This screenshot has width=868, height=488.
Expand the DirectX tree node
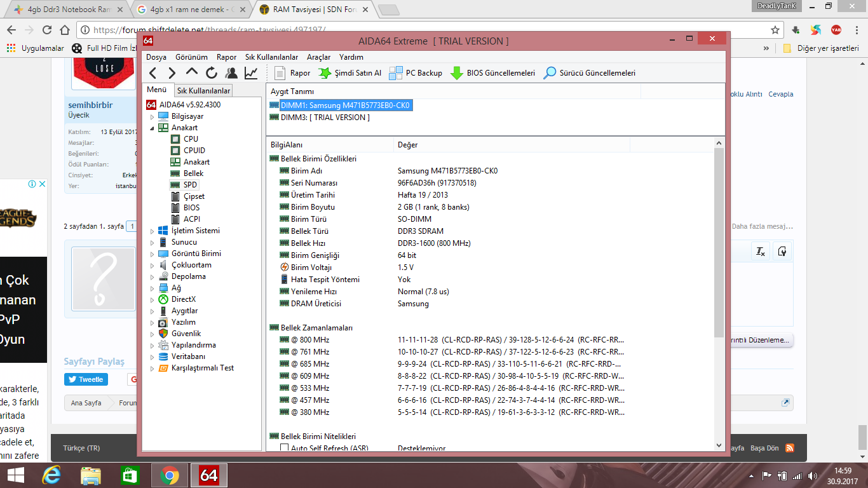(x=152, y=300)
